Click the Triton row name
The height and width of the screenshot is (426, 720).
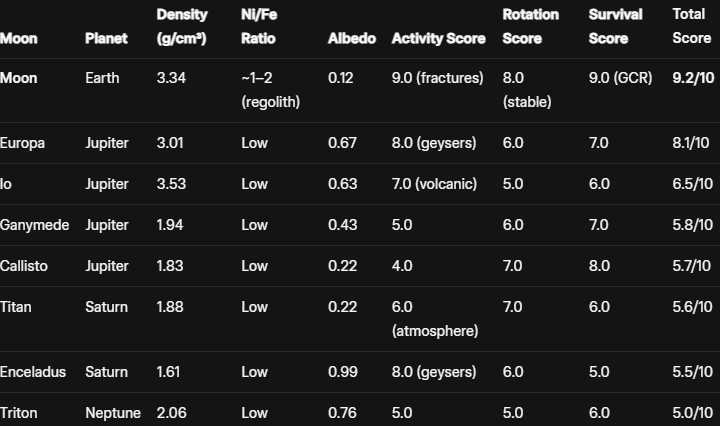18,413
